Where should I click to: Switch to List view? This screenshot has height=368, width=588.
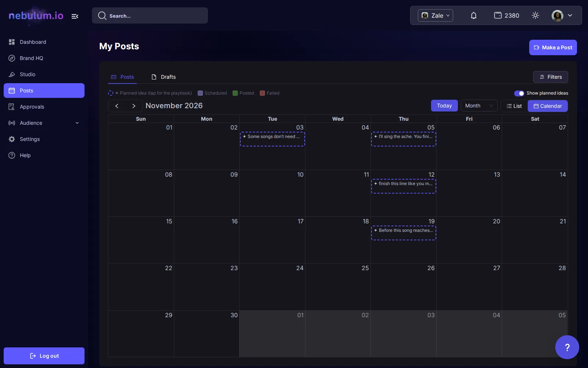pos(514,106)
